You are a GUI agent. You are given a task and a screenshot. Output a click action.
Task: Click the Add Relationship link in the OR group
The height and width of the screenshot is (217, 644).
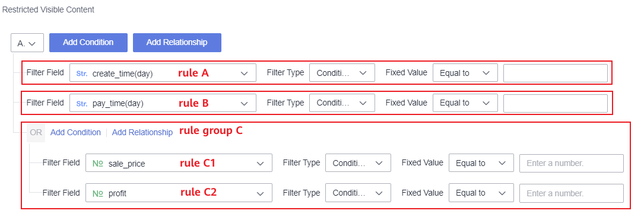(x=142, y=132)
